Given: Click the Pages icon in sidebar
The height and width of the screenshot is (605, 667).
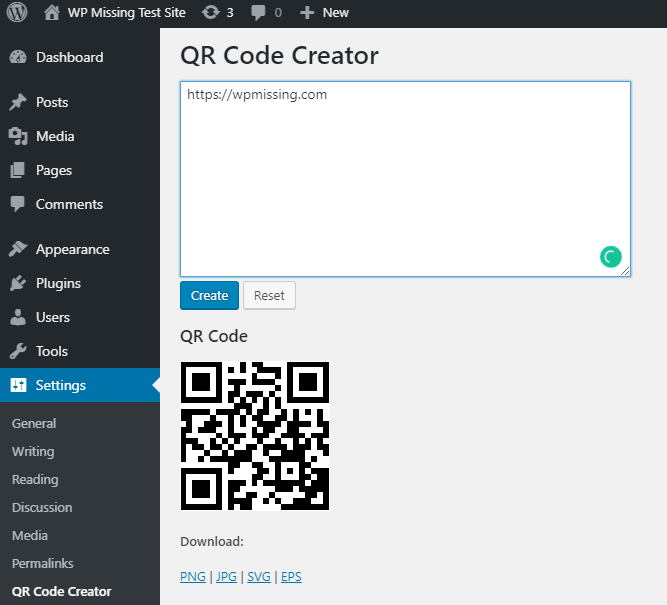Looking at the screenshot, I should tap(17, 170).
